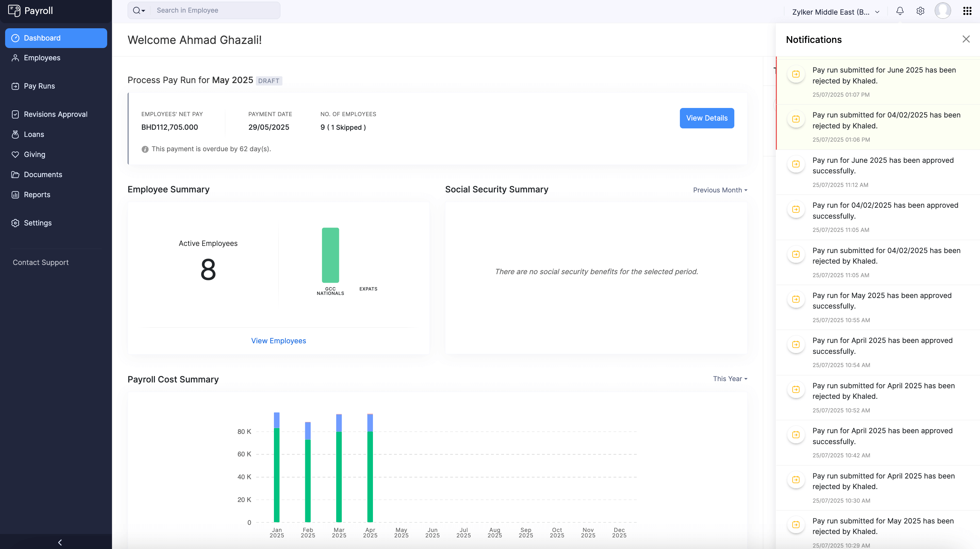Open the Loans sidebar item
Viewport: 980px width, 549px height.
click(34, 135)
